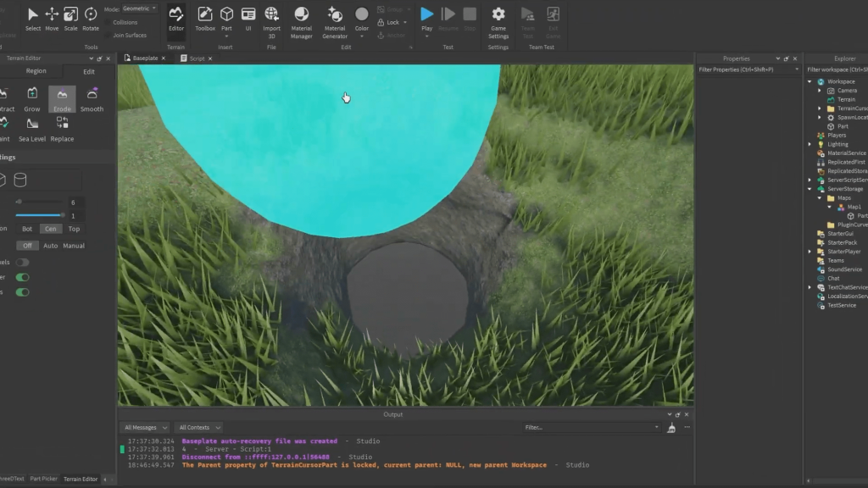Screen dimensions: 868x488
Task: Open Output more options menu
Action: pos(687,427)
